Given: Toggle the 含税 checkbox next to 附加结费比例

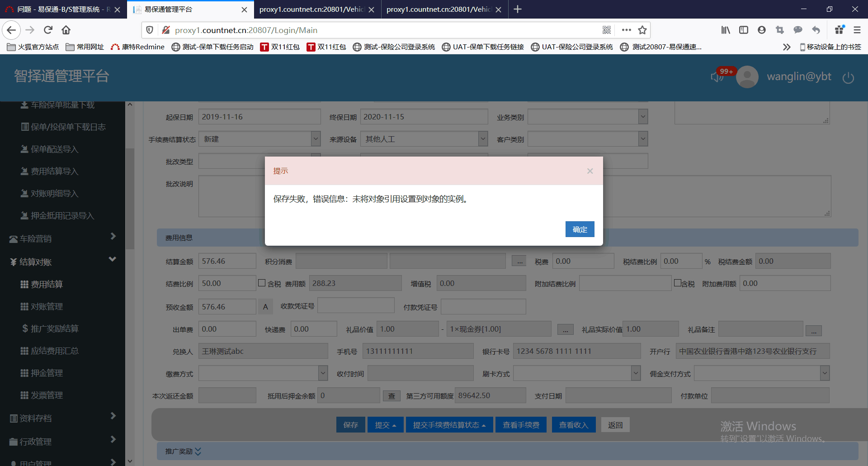Looking at the screenshot, I should click(678, 283).
